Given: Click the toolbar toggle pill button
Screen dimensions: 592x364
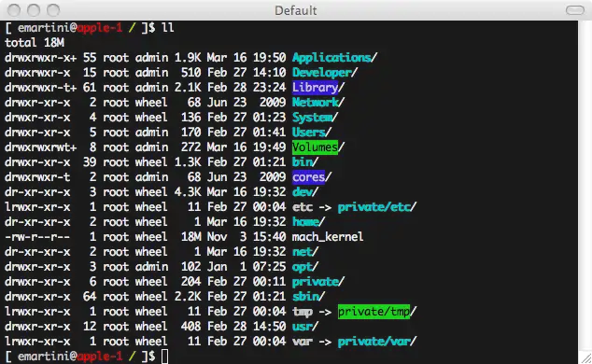Looking at the screenshot, I should (x=574, y=10).
